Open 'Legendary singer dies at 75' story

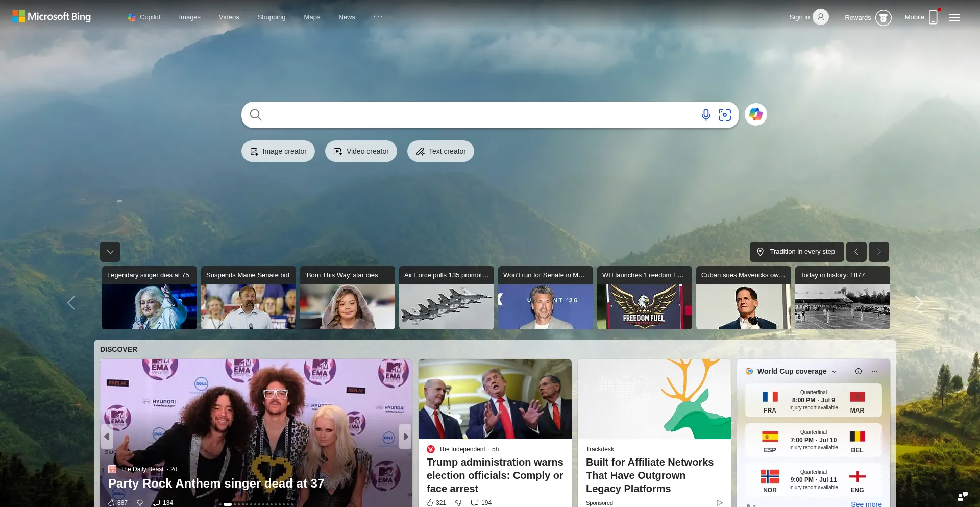click(150, 298)
